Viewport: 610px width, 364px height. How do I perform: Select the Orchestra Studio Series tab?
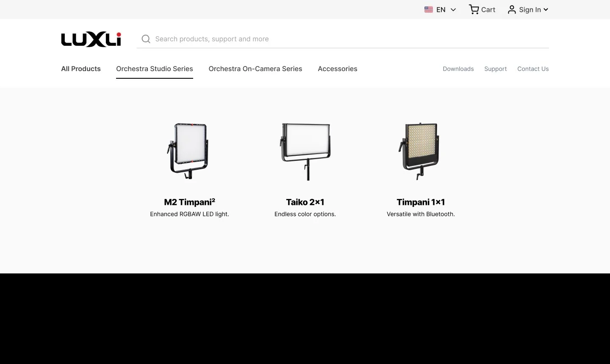[x=155, y=69]
